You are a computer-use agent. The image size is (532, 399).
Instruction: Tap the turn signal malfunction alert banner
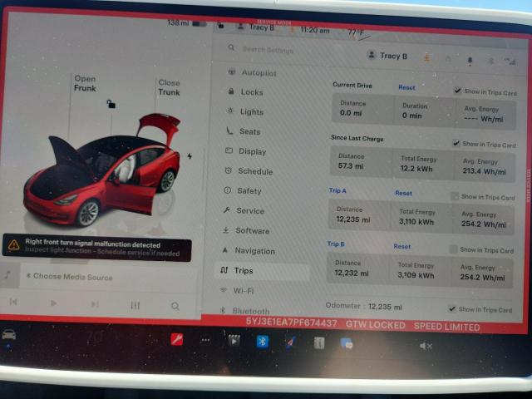coord(97,248)
